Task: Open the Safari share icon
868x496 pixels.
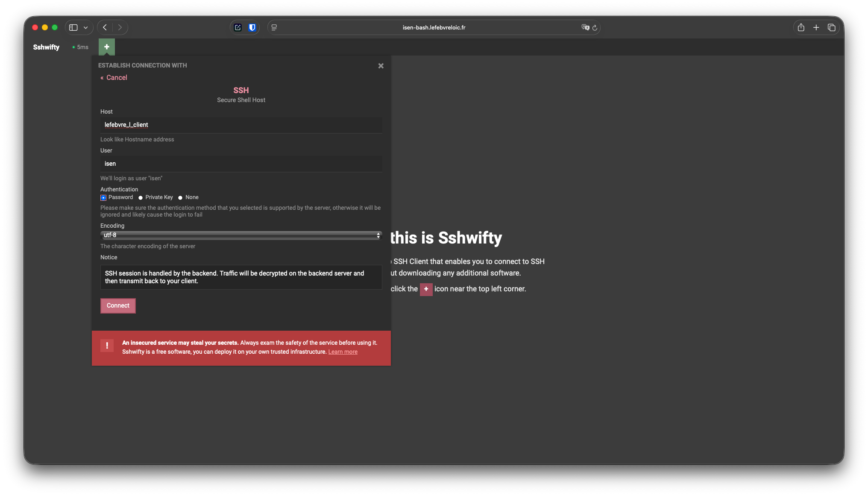Action: [801, 27]
